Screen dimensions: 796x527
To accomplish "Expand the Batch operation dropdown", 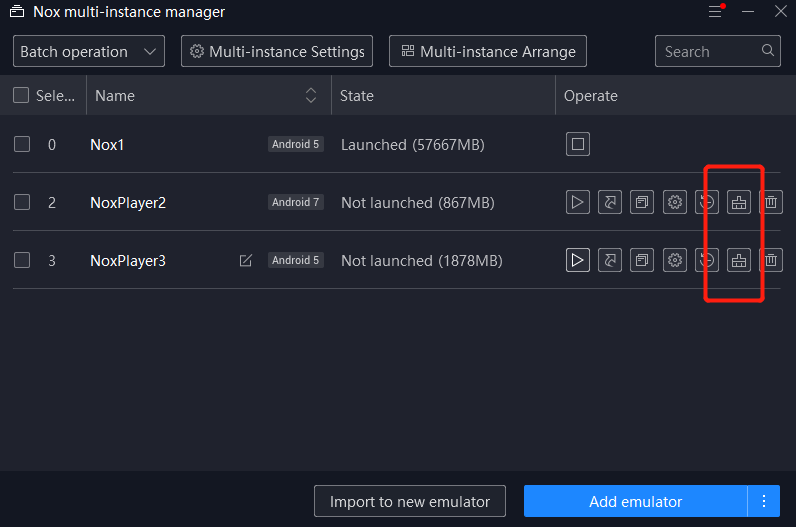I will point(89,51).
